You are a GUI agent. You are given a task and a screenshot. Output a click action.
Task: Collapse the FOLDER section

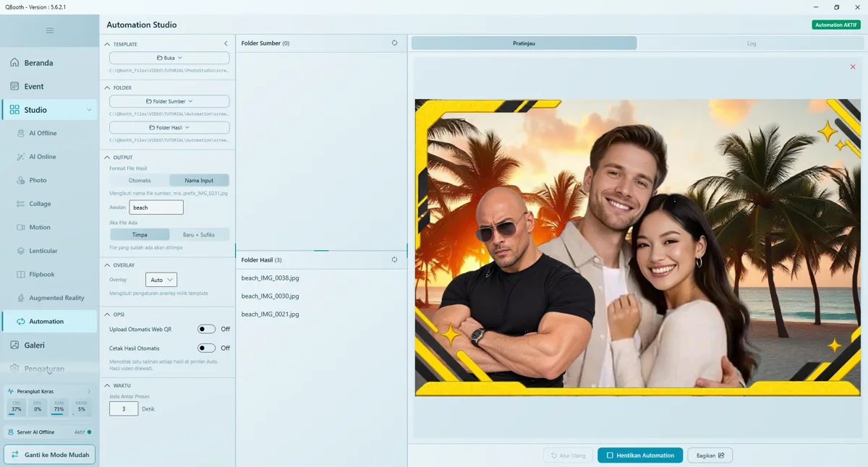click(108, 87)
